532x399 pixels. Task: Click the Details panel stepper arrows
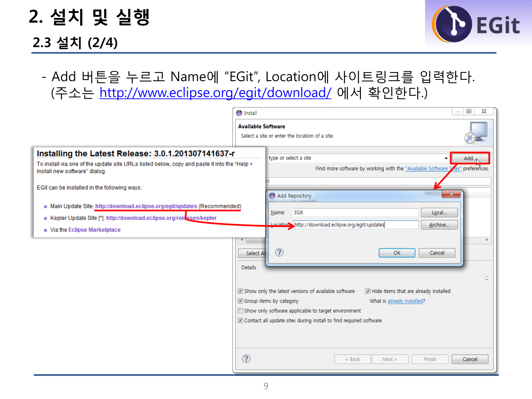tap(487, 278)
